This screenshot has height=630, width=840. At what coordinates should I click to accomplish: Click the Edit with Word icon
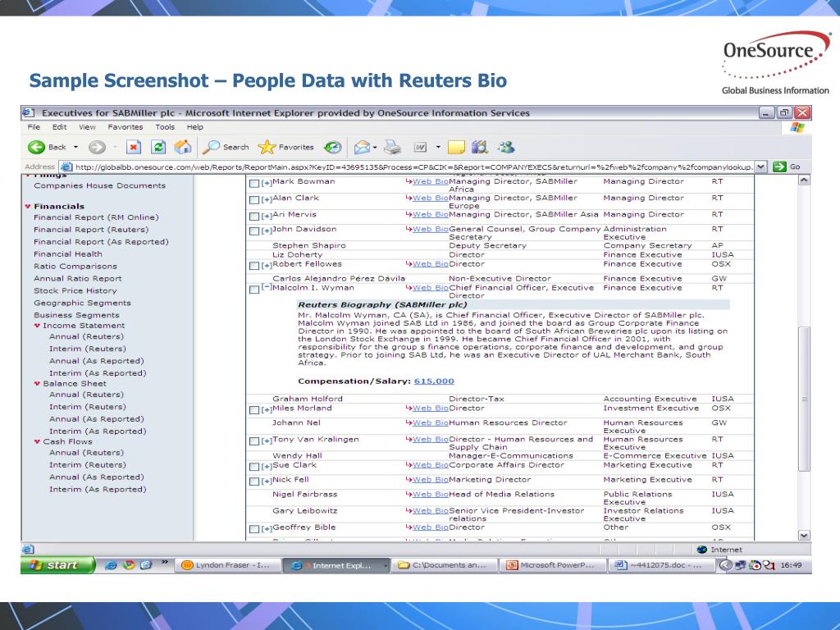click(421, 147)
